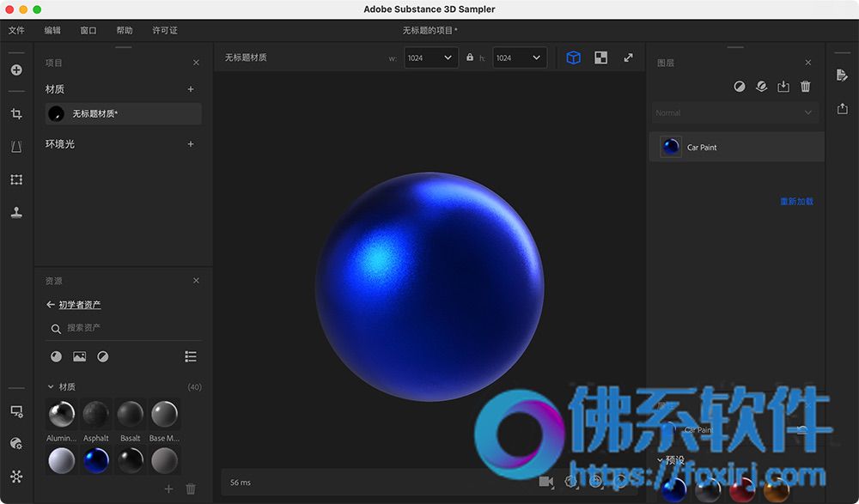Select the Base M... material thumbnail
The height and width of the screenshot is (504, 859).
click(x=164, y=414)
